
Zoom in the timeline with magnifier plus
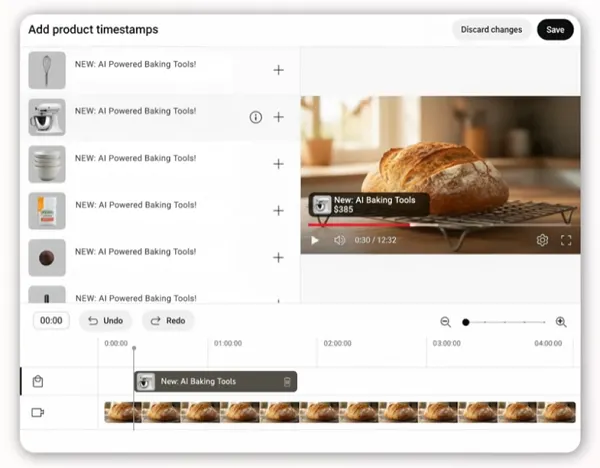(x=561, y=322)
